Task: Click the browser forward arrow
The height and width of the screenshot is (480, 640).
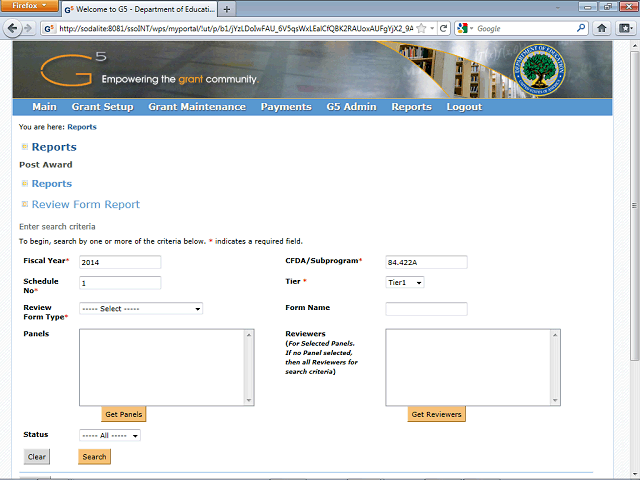Action: [x=28, y=29]
